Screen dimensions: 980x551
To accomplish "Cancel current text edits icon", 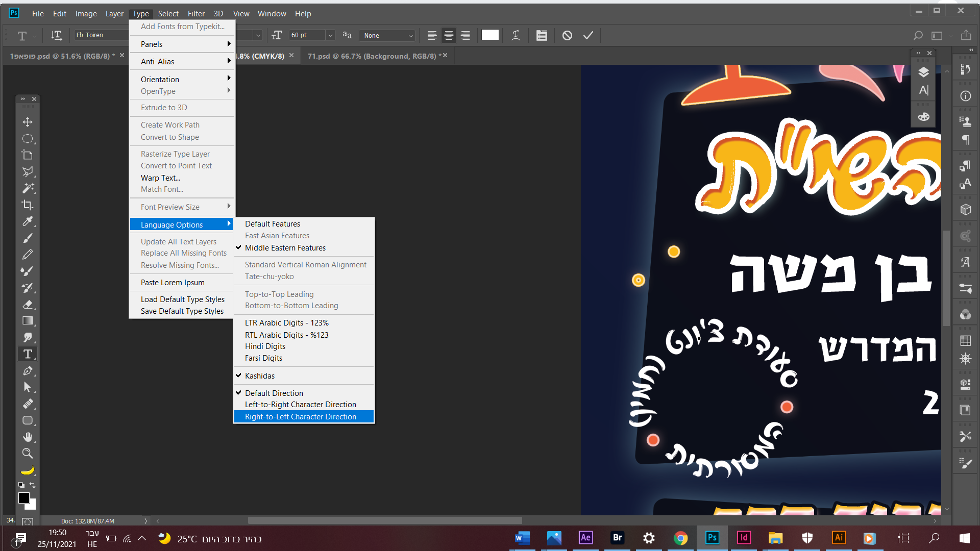I will coord(567,35).
